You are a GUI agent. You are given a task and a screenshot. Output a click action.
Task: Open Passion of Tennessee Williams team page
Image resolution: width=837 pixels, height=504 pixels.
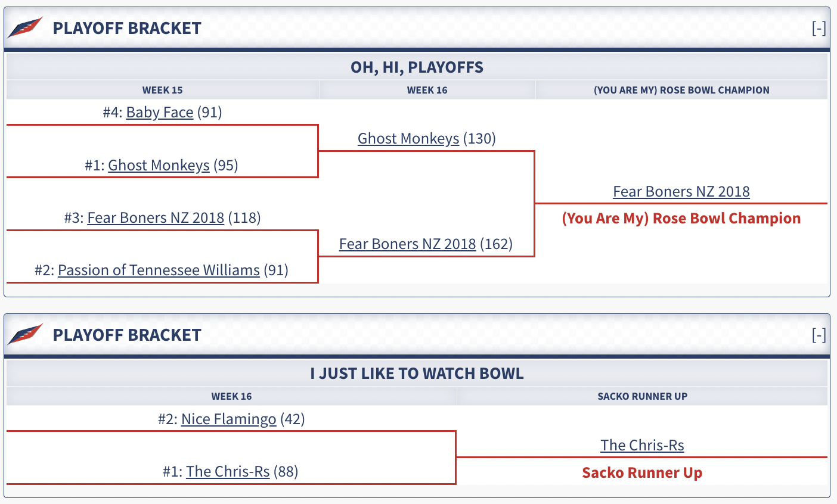click(x=159, y=270)
